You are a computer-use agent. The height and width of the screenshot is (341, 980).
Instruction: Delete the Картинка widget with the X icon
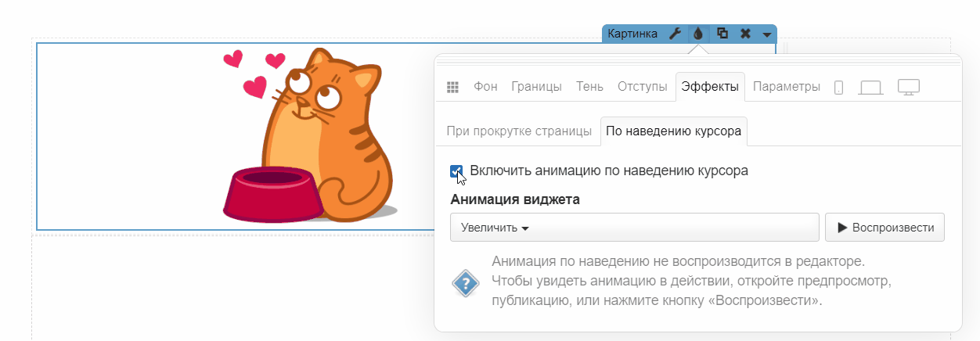pyautogui.click(x=745, y=34)
